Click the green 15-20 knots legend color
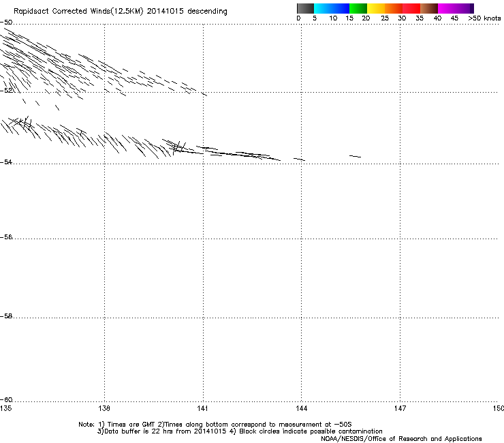Image resolution: width=504 pixels, height=443 pixels. (358, 8)
